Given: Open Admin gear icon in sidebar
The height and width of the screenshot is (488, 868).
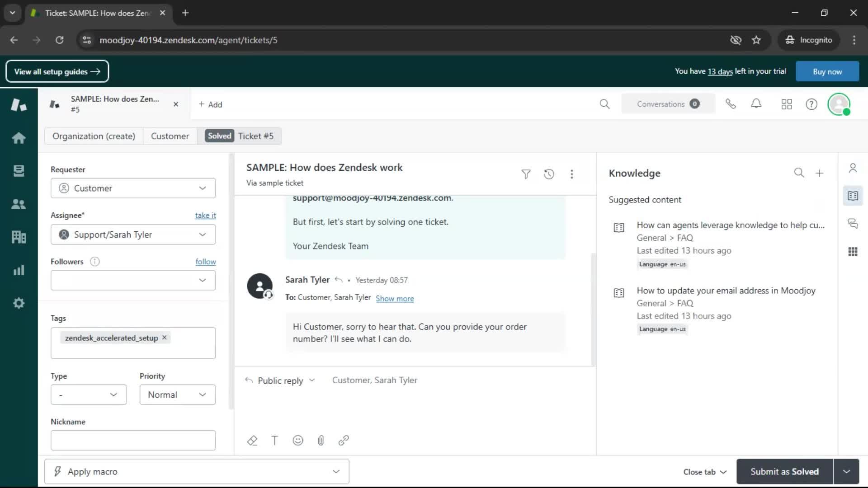Looking at the screenshot, I should coord(19,303).
